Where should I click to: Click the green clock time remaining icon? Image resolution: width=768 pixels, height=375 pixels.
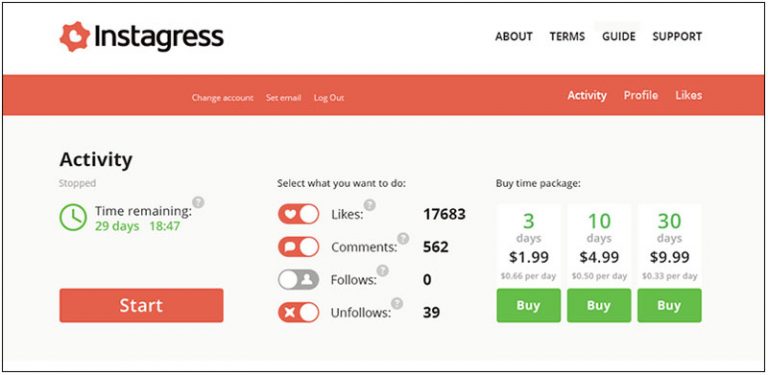click(x=73, y=217)
